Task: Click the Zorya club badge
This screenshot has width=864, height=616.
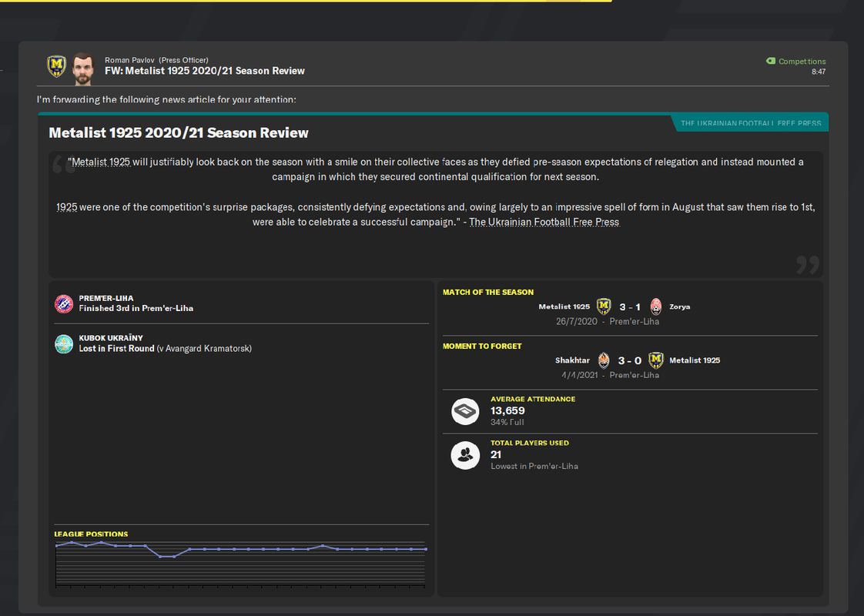Action: click(656, 306)
